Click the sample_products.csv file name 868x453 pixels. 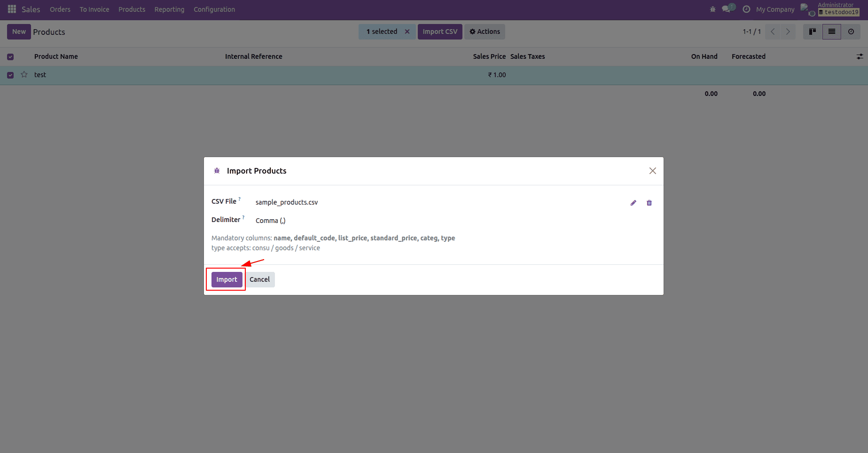pos(287,202)
